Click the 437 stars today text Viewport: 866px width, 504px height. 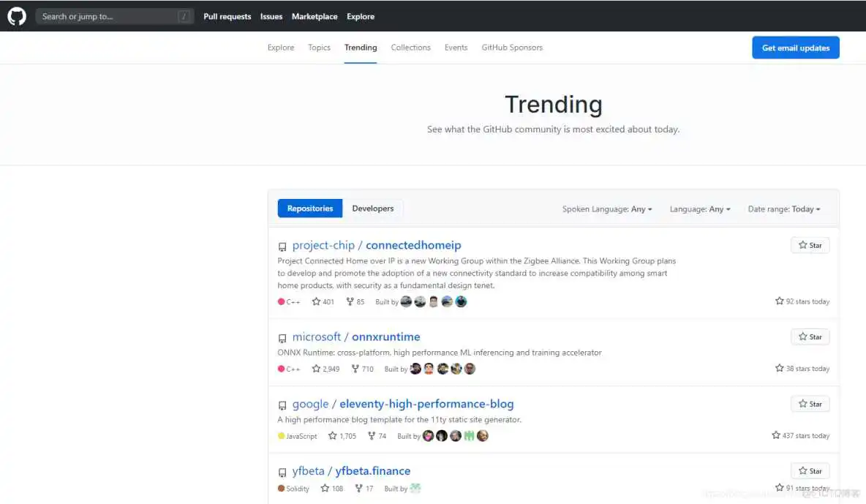(800, 436)
